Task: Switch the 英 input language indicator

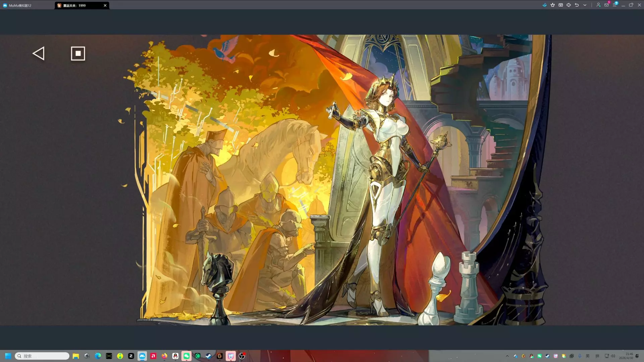Action: click(x=588, y=356)
